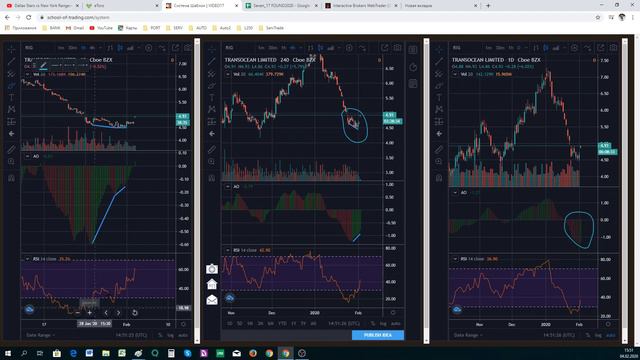640x360 pixels.
Task: Collapse the AO indicator in left chart
Action: coord(27,156)
